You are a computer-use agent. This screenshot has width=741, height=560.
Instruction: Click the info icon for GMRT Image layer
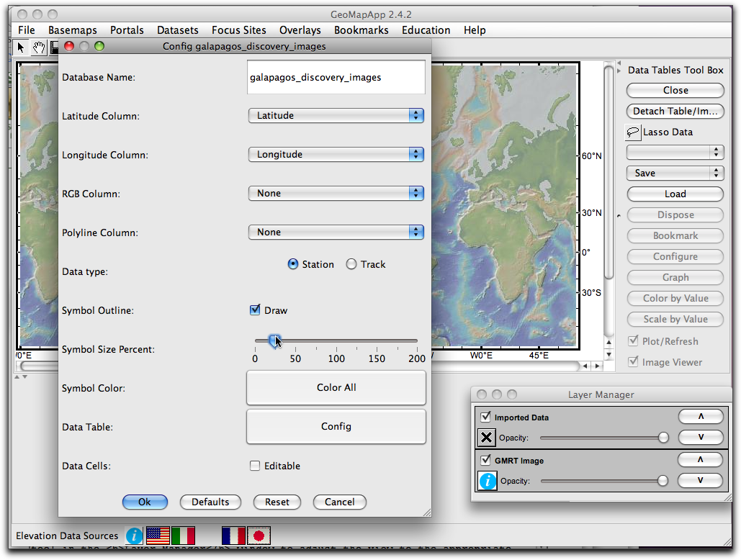point(486,481)
